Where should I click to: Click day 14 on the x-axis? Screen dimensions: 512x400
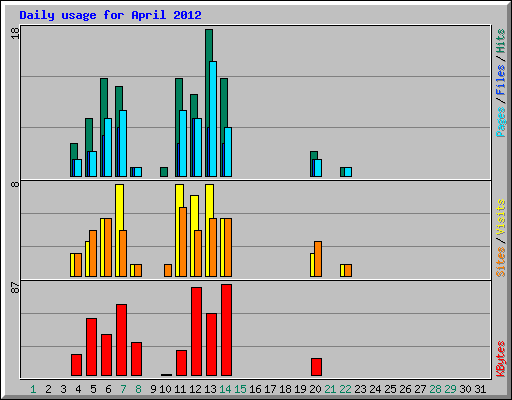tap(225, 389)
